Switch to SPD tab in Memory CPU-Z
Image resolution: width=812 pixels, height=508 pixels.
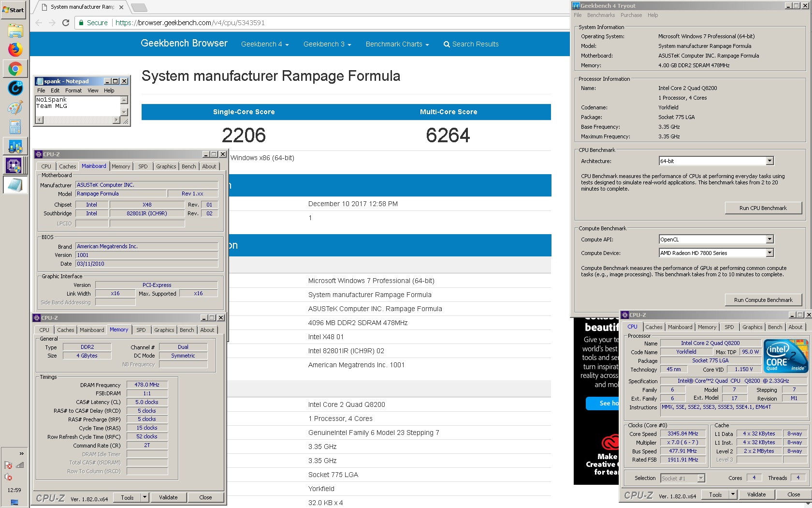141,330
